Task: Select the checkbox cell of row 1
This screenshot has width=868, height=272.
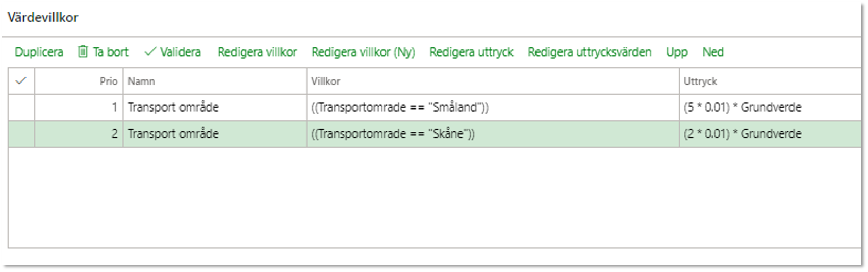Action: coord(21,107)
